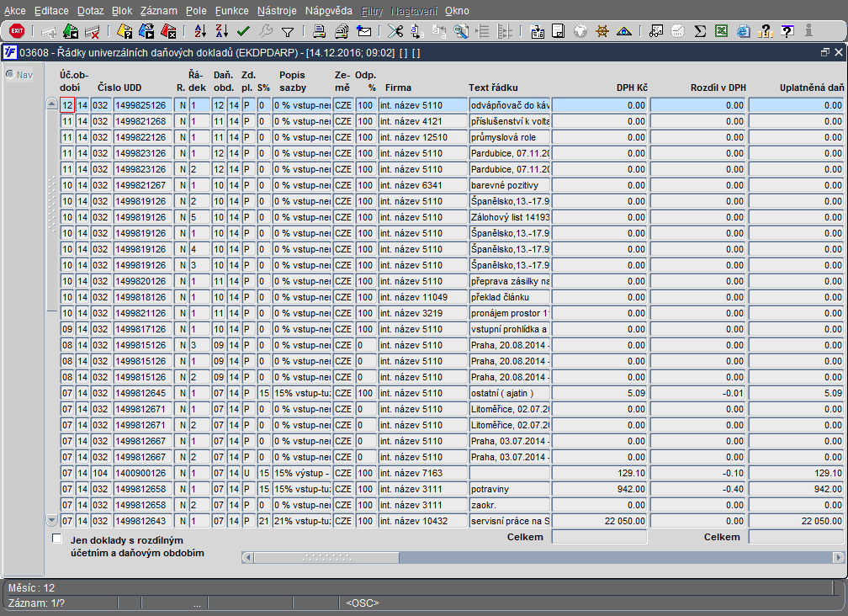The width and height of the screenshot is (848, 616).
Task: Click the Rozdíl v DPH value -0.40
Action: [698, 489]
